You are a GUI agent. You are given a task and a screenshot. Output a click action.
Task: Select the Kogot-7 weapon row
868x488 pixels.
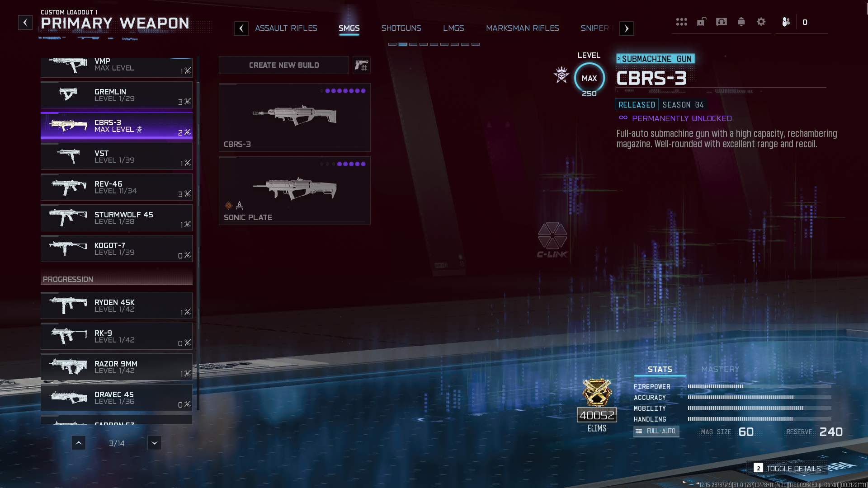117,249
